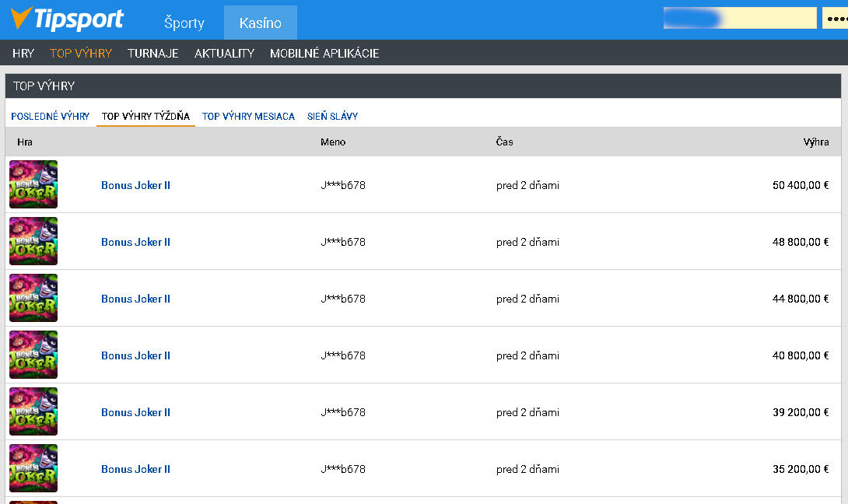This screenshot has height=504, width=848.
Task: Switch to POSLEDNÉ VÝHRY tab
Action: coord(51,116)
